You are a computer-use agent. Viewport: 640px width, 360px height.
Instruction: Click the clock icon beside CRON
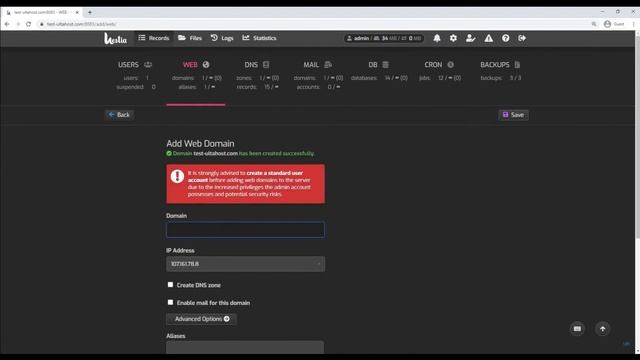coord(450,64)
